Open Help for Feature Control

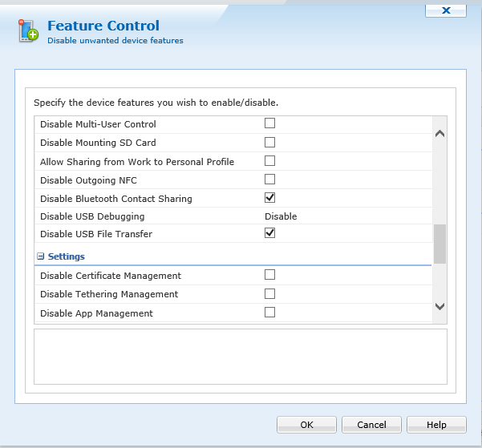(436, 425)
